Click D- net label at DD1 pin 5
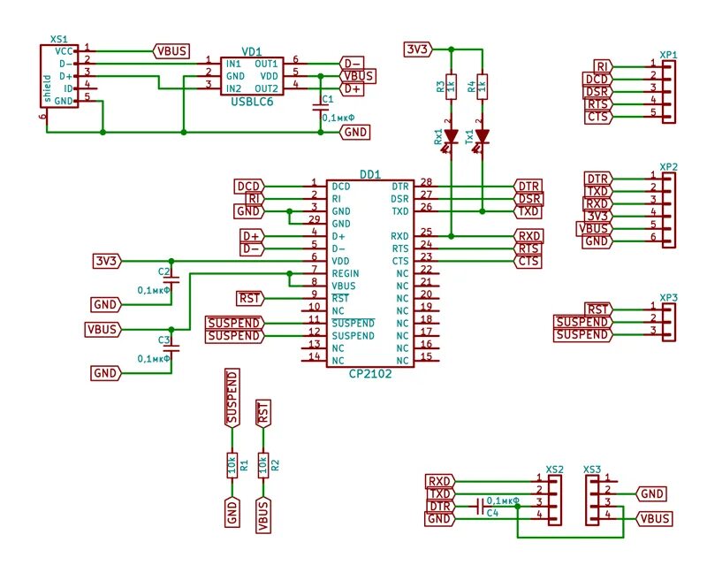707x588 pixels. [x=252, y=248]
